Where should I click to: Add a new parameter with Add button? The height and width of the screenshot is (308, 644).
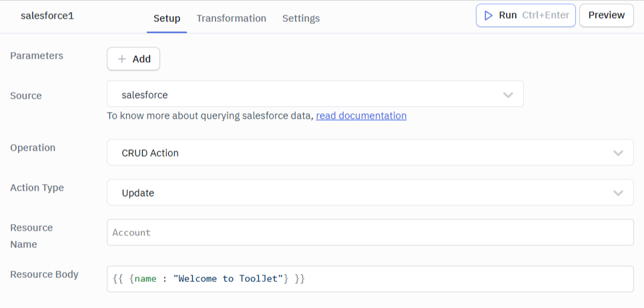pyautogui.click(x=133, y=59)
